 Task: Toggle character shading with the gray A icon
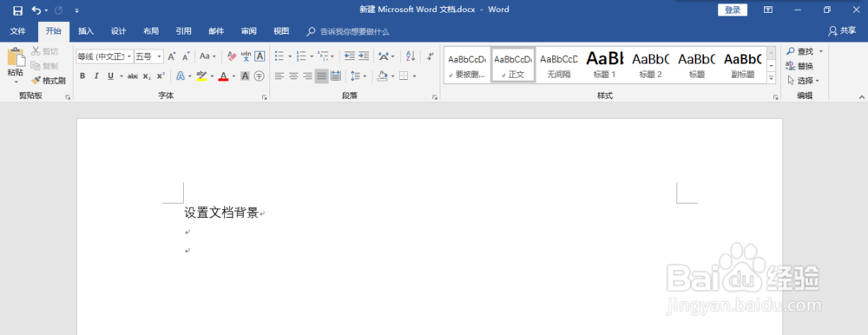[x=246, y=76]
